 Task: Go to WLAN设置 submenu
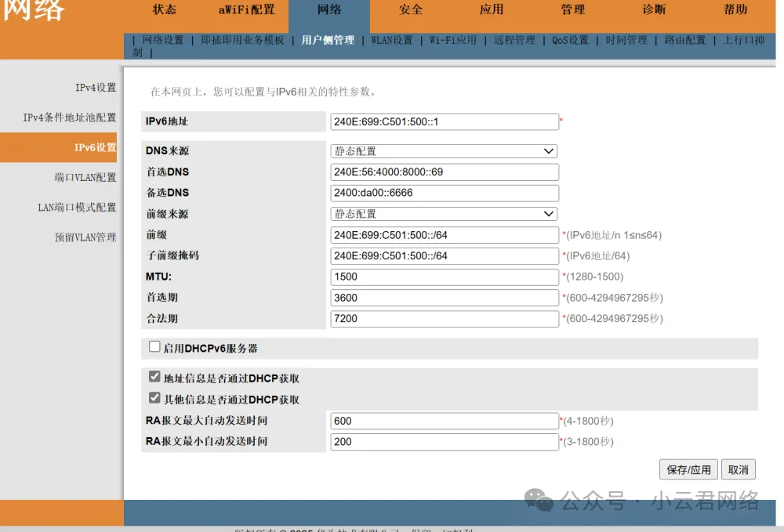pyautogui.click(x=392, y=40)
